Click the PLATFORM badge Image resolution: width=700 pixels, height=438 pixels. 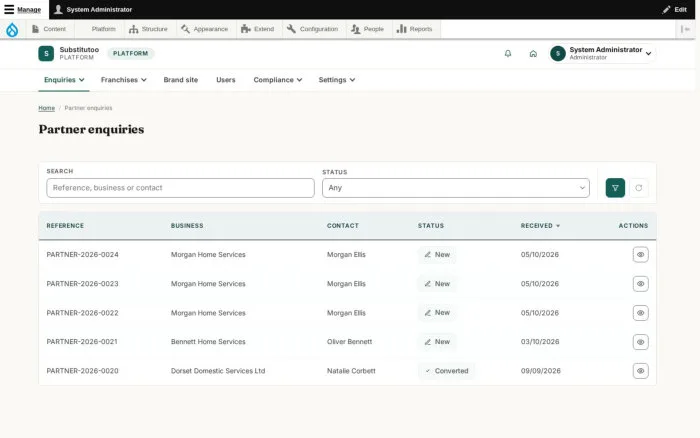pos(130,54)
